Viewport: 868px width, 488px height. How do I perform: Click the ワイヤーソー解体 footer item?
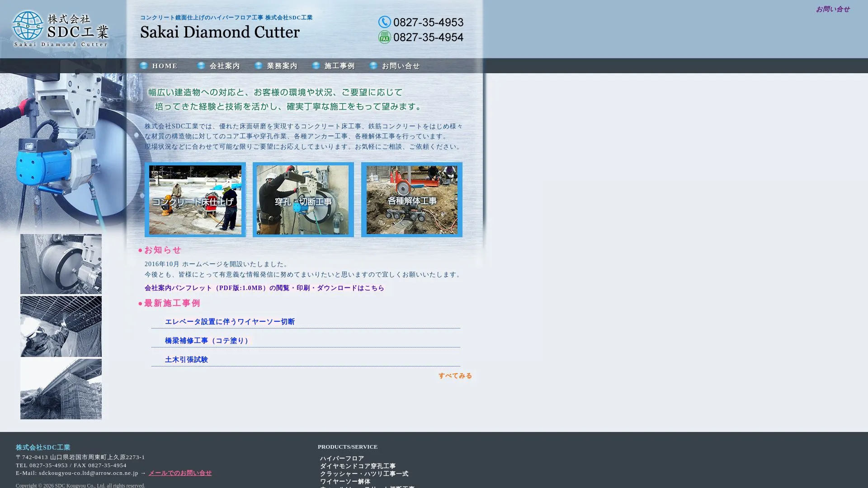click(x=345, y=482)
